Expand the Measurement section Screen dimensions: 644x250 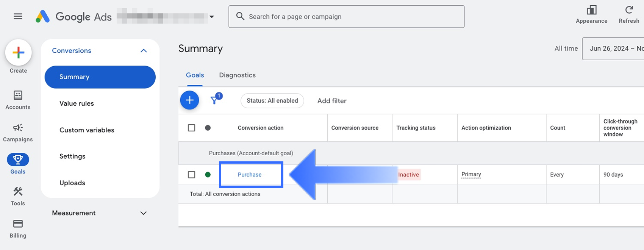pyautogui.click(x=144, y=213)
